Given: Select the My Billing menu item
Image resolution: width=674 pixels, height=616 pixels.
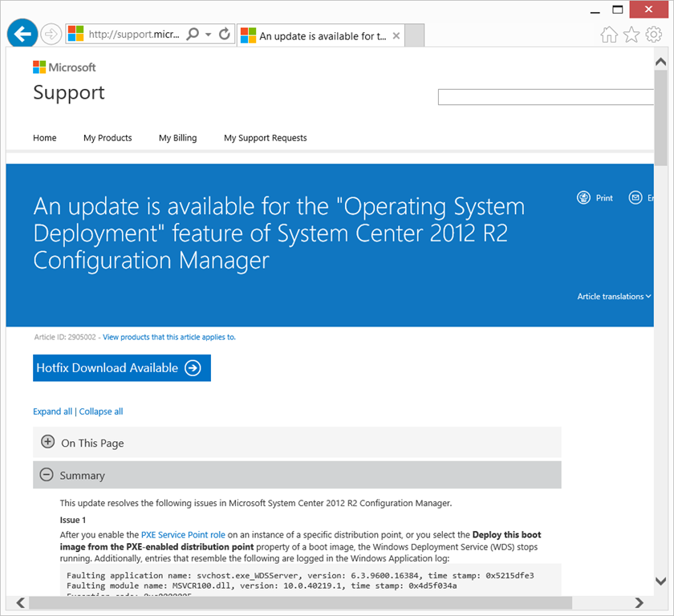Looking at the screenshot, I should 177,138.
